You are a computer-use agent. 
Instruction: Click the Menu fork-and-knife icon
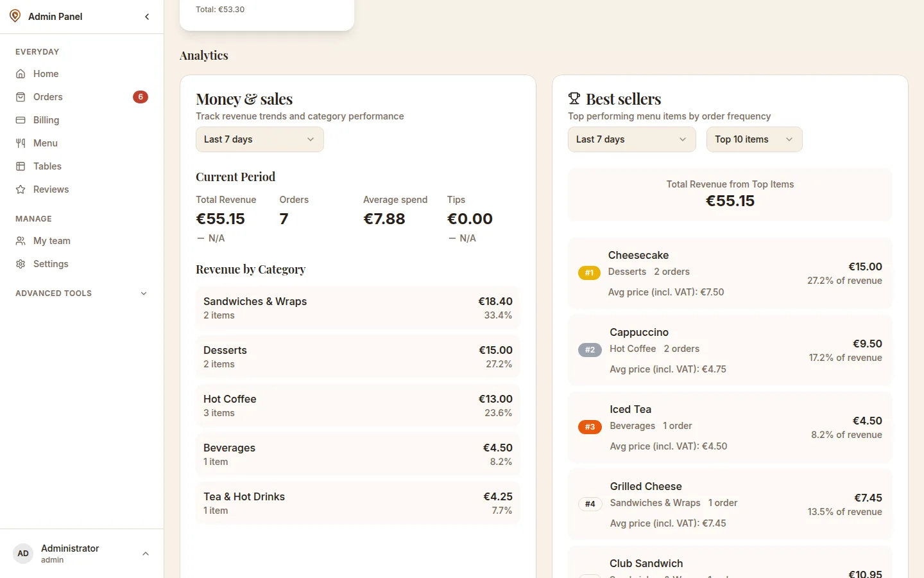21,143
